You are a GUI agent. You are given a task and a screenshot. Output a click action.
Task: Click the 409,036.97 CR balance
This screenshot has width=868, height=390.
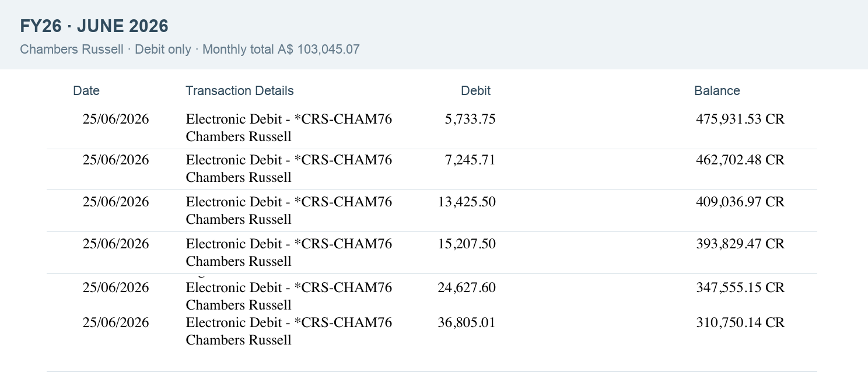coord(740,202)
